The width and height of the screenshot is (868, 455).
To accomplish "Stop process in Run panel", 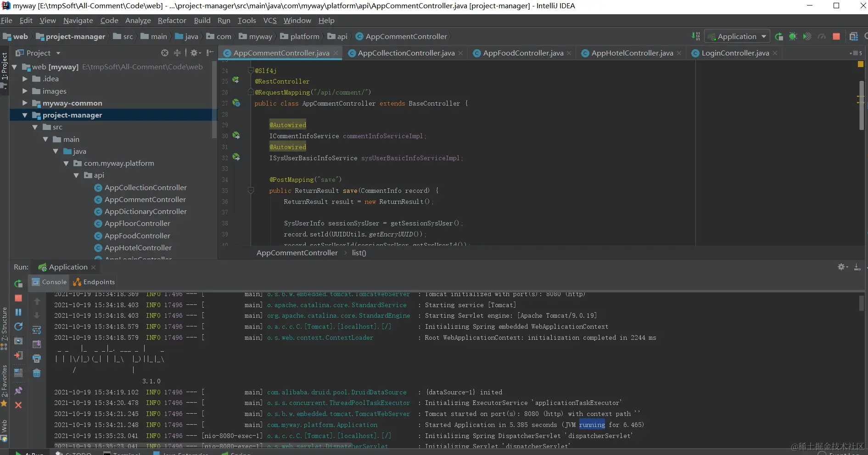I will tap(18, 298).
